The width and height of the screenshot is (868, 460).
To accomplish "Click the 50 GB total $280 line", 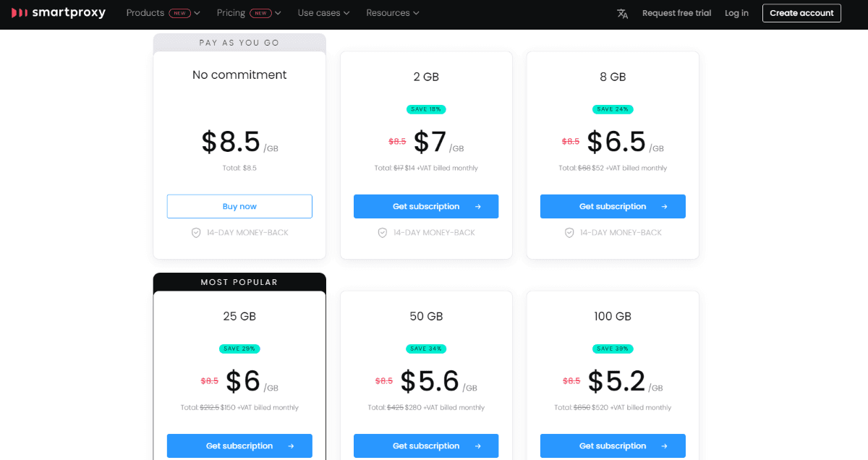I will [x=426, y=407].
